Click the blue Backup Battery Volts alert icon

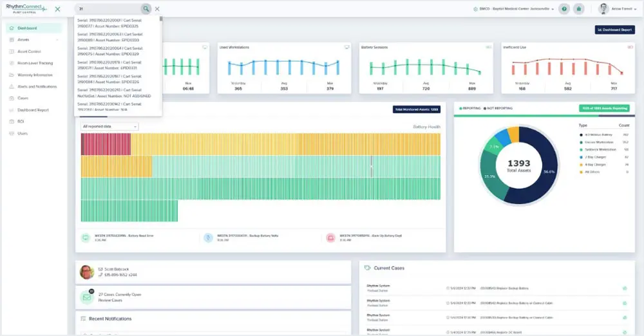208,238
